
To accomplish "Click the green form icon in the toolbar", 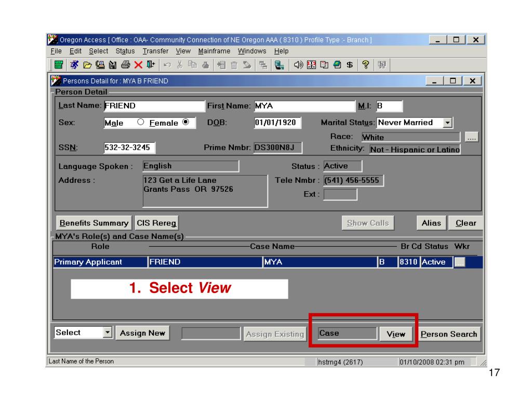I will tap(59, 64).
